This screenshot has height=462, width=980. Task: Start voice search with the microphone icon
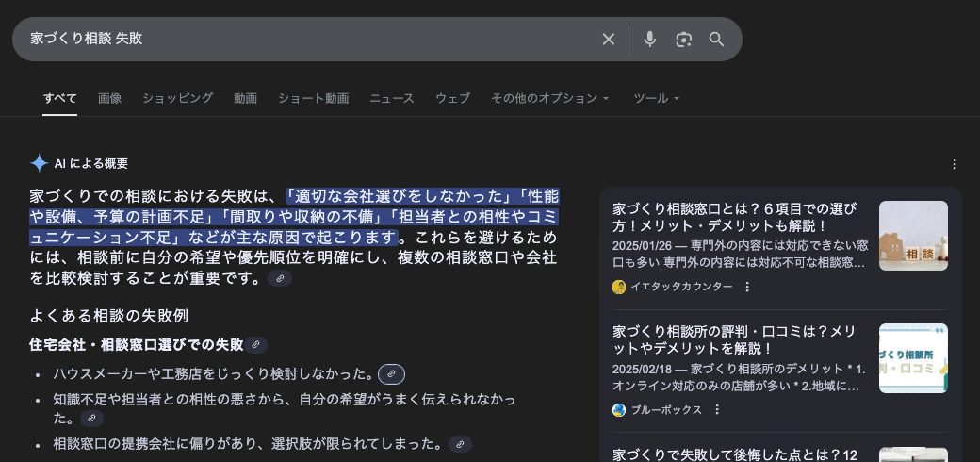(x=650, y=40)
